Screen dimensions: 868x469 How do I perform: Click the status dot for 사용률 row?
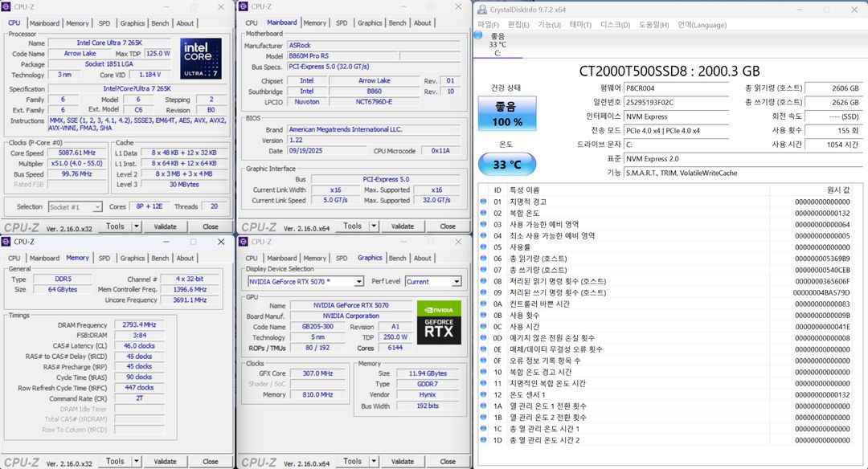click(483, 247)
